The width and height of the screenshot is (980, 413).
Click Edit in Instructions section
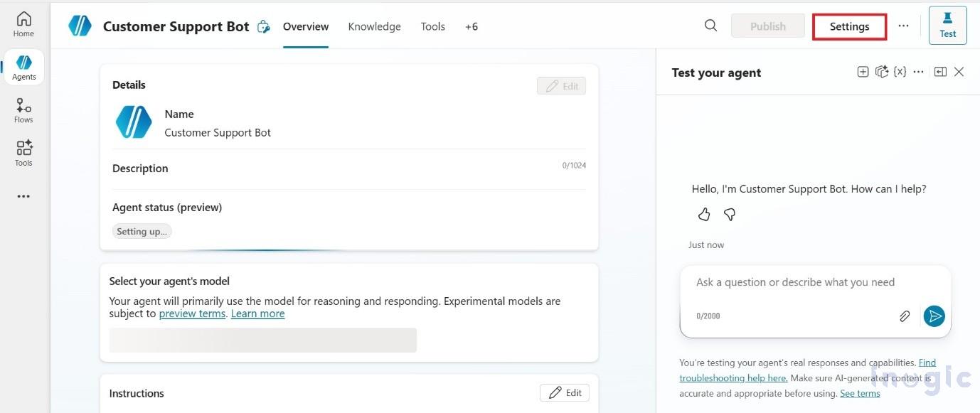coord(565,392)
